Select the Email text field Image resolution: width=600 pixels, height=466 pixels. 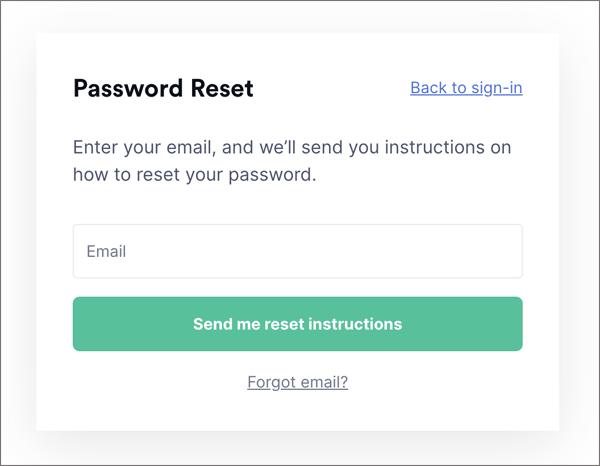[297, 251]
